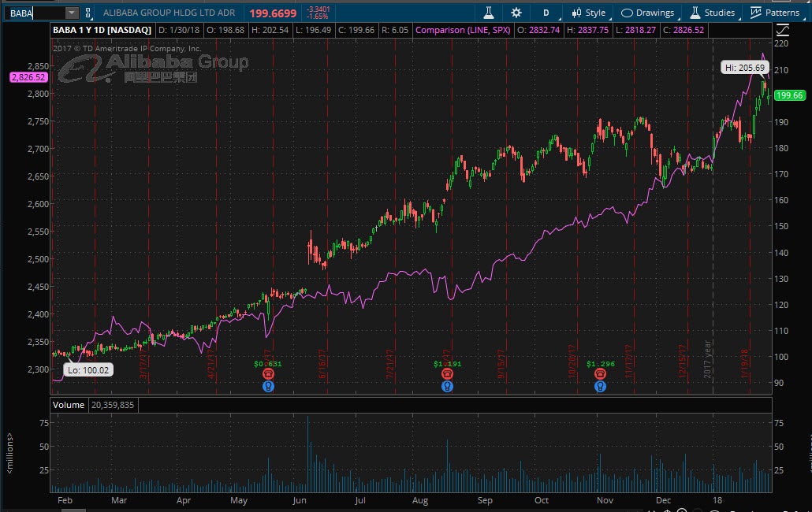Click the Hi: 205.69 price bubble
This screenshot has width=812, height=512.
click(745, 68)
